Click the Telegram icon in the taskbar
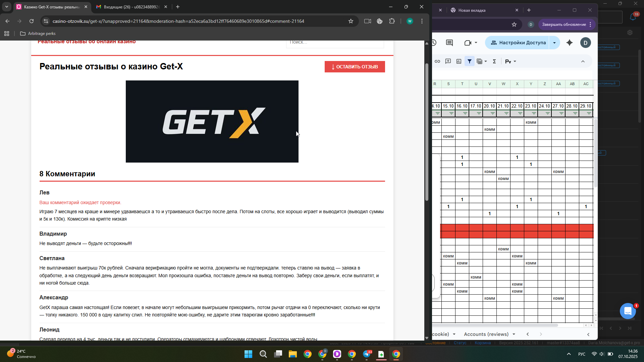The image size is (644, 362). click(x=367, y=354)
